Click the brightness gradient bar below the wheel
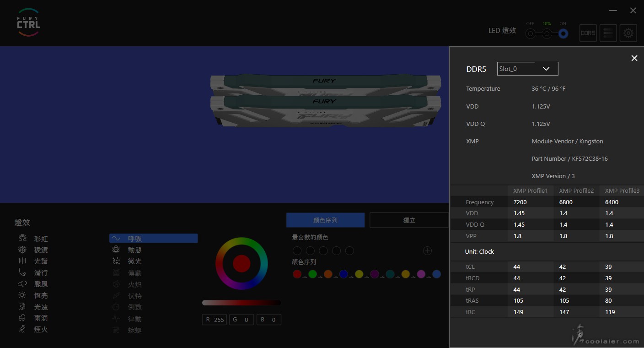 241,303
